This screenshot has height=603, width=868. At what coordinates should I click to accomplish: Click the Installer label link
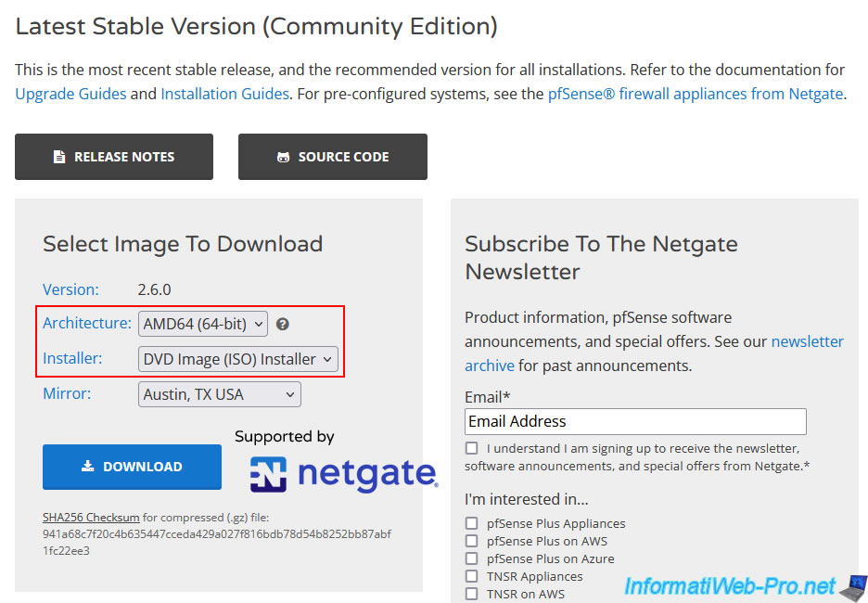tap(72, 358)
